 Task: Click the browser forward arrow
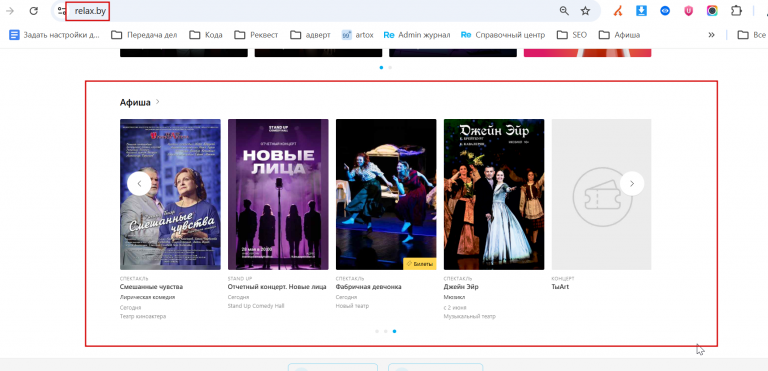(x=9, y=11)
